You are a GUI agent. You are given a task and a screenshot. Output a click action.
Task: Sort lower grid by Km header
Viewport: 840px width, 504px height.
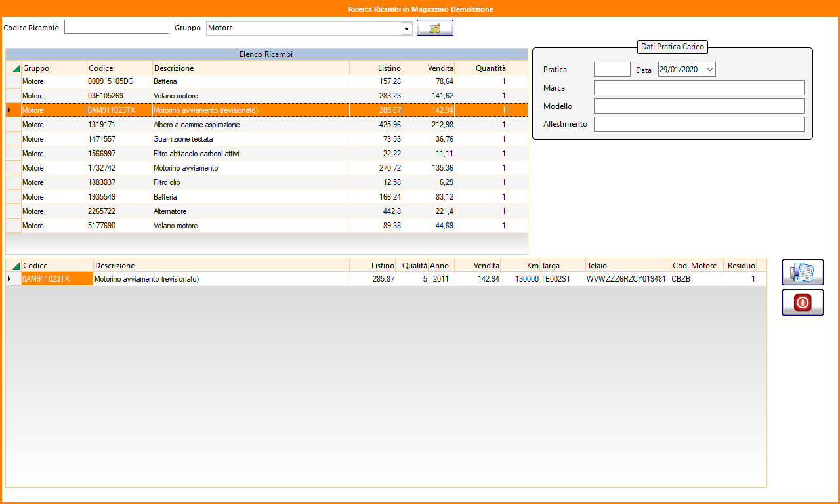[x=520, y=266]
